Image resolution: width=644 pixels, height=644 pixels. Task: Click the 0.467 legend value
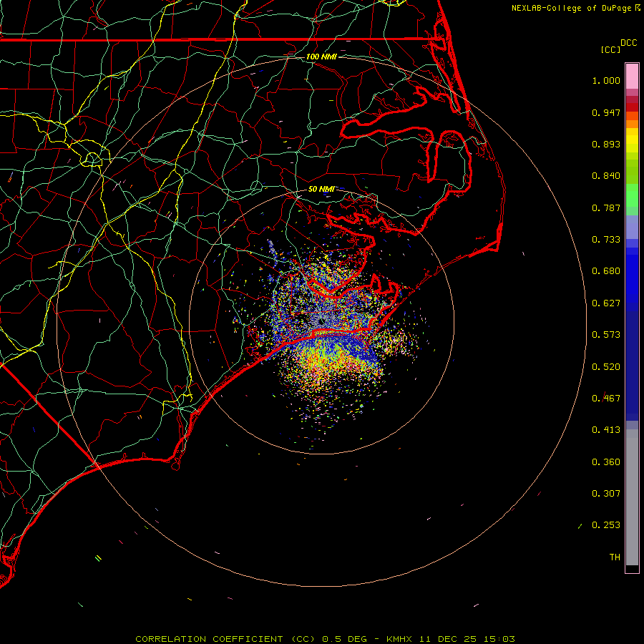pyautogui.click(x=606, y=399)
